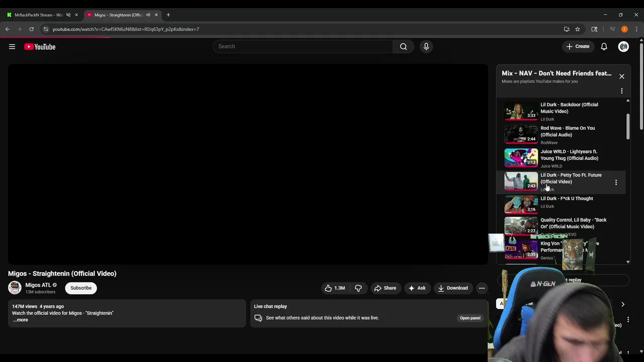Share the Migos video
The height and width of the screenshot is (362, 644).
click(385, 288)
